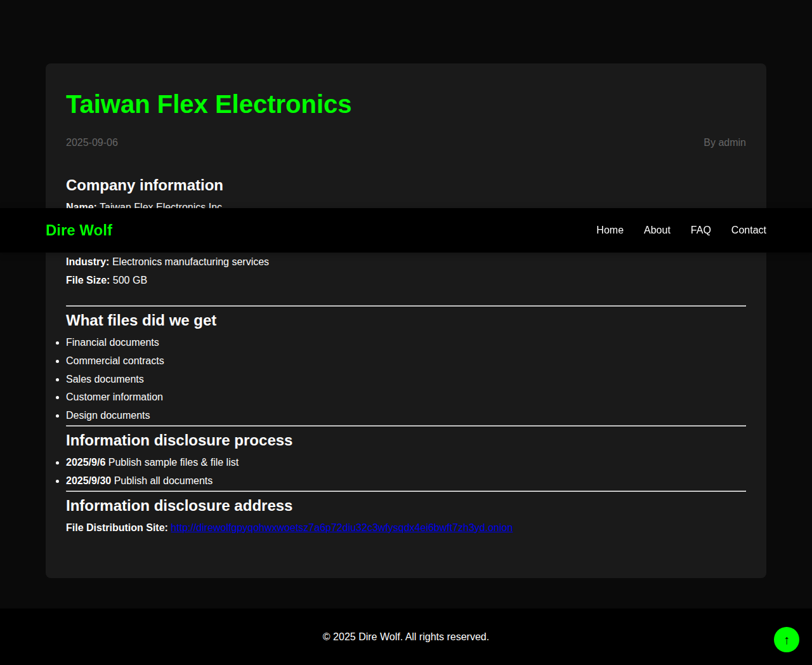Open the Home menu item
Screen dimensions: 812x665
(x=610, y=230)
